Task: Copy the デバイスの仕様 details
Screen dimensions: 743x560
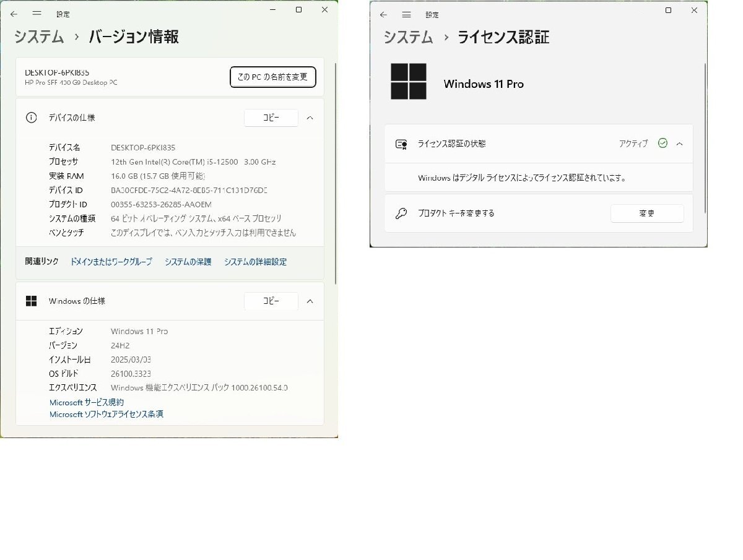Action: (x=271, y=118)
